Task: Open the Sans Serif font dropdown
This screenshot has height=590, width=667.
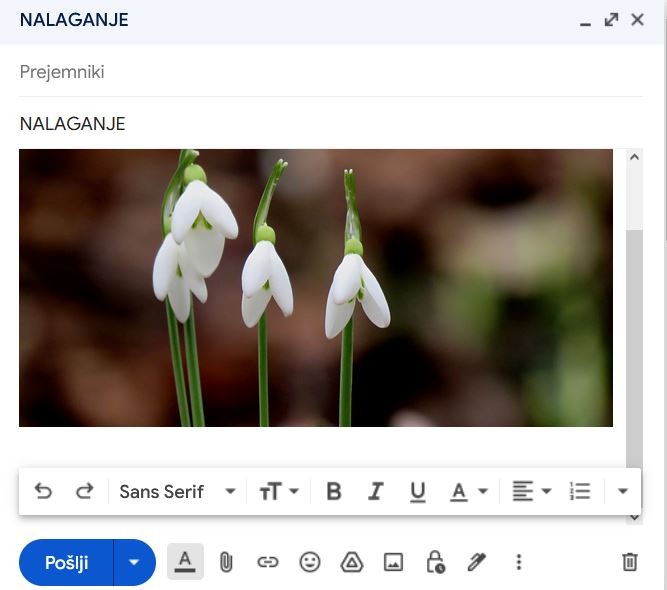Action: tap(177, 491)
